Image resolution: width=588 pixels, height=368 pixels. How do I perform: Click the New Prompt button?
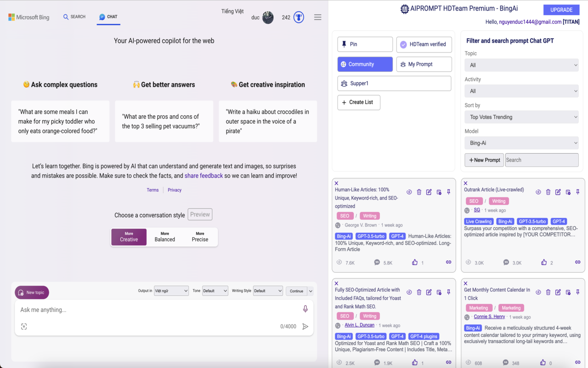484,160
